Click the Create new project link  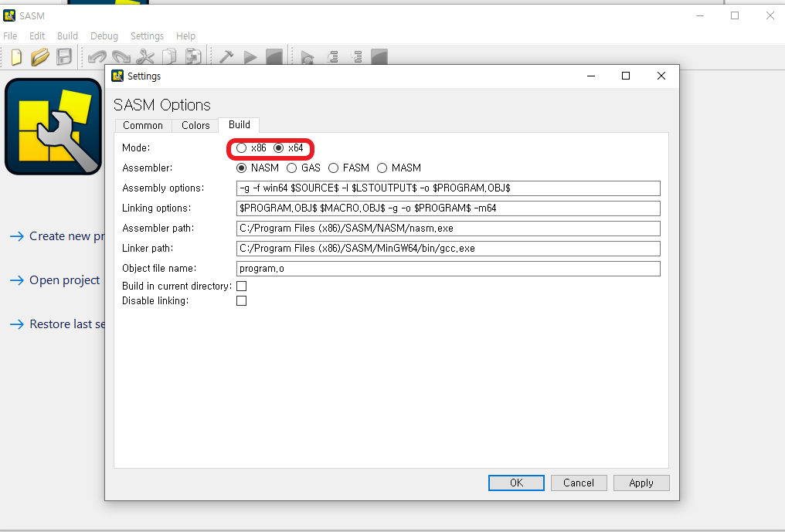[x=57, y=236]
